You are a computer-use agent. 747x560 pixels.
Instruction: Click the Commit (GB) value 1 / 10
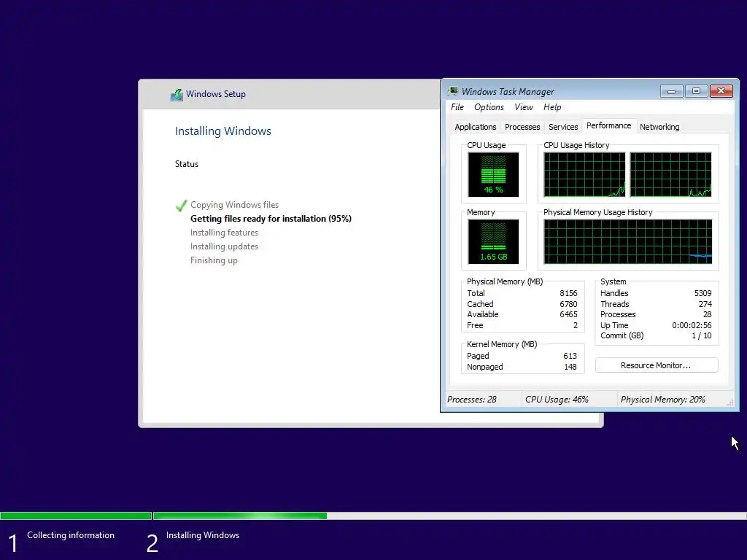(x=701, y=335)
